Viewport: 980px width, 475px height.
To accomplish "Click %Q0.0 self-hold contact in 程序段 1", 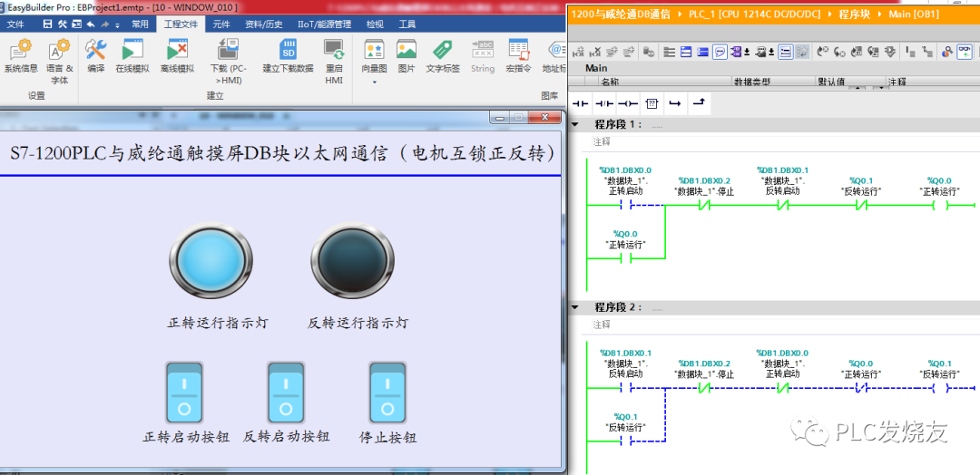I will pos(625,257).
